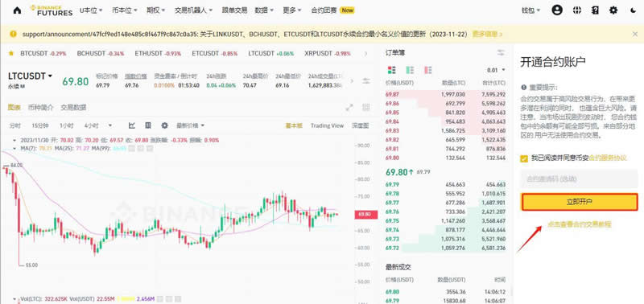The width and height of the screenshot is (644, 304).
Task: Click the referral code input field
Action: pos(579,179)
